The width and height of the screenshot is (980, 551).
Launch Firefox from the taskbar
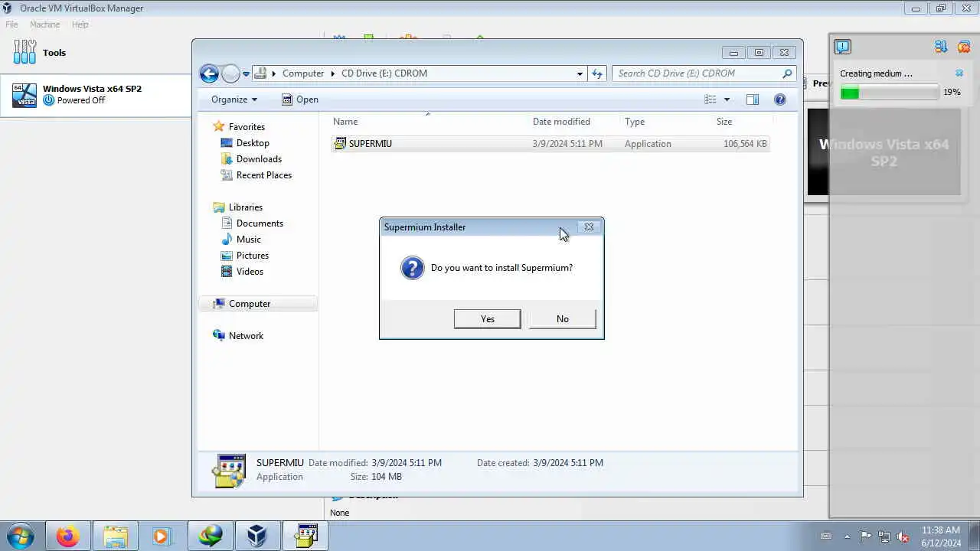pyautogui.click(x=68, y=536)
